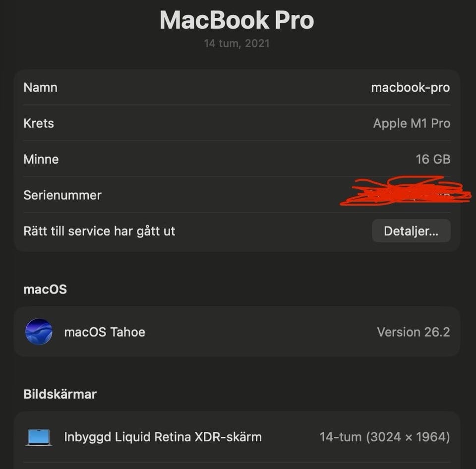The height and width of the screenshot is (469, 476).
Task: Click the macOS section heading
Action: (x=45, y=290)
